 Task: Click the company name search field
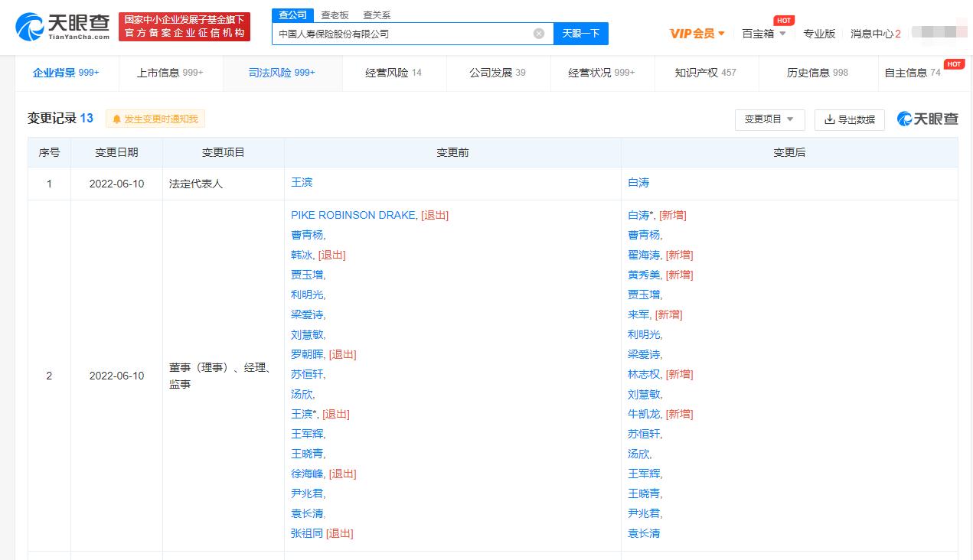pos(402,34)
